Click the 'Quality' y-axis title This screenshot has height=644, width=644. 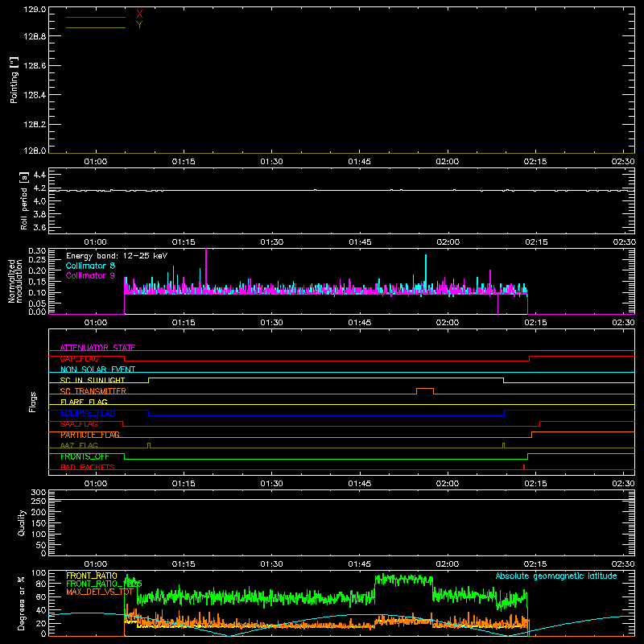(22, 522)
